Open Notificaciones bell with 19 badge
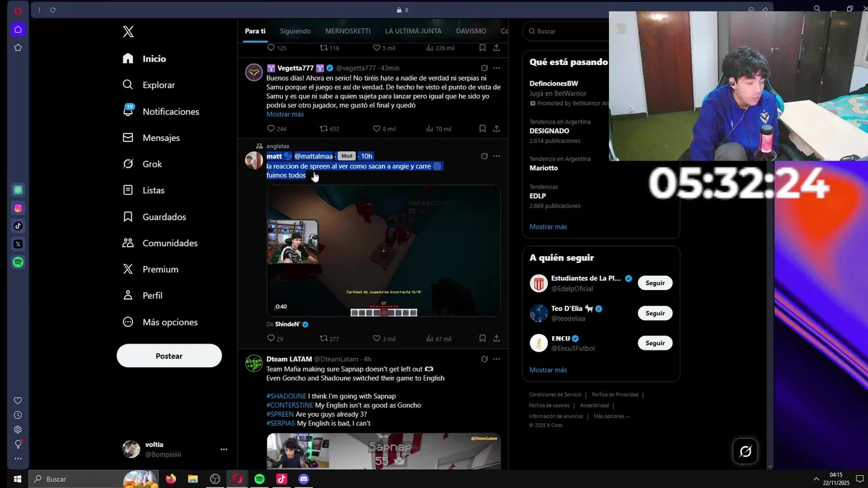Image resolution: width=868 pixels, height=488 pixels. coord(161,111)
